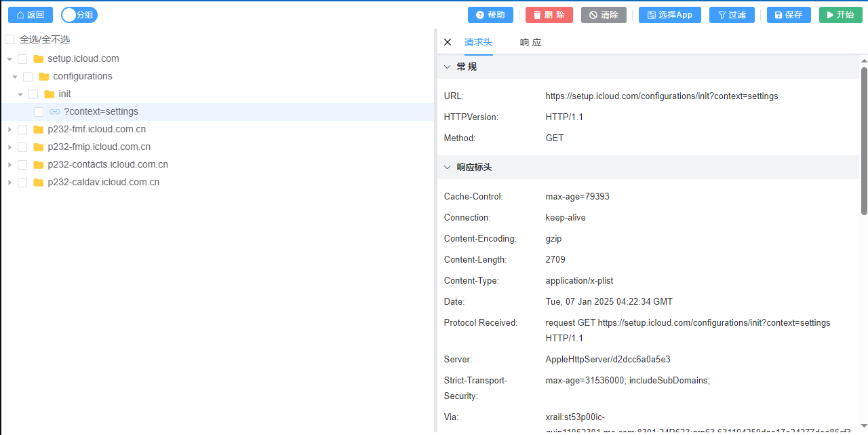Switch to the 请求头 tab

click(478, 42)
